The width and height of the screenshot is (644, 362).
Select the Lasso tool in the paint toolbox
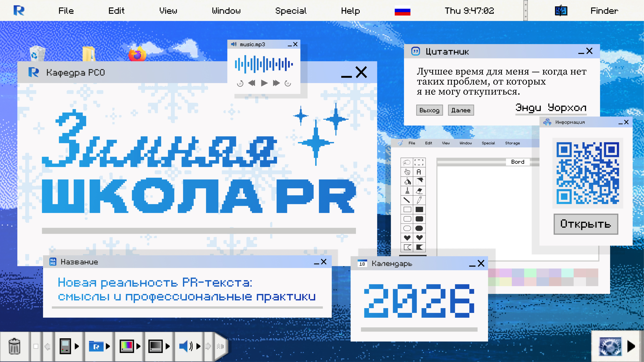pos(407,162)
